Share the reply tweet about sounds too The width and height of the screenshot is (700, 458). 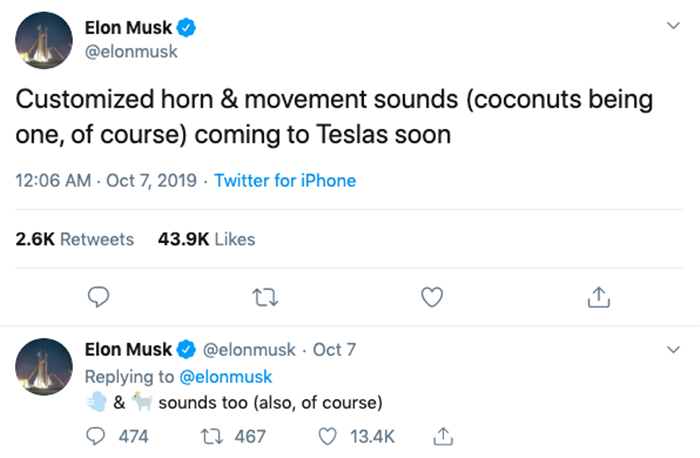(441, 436)
